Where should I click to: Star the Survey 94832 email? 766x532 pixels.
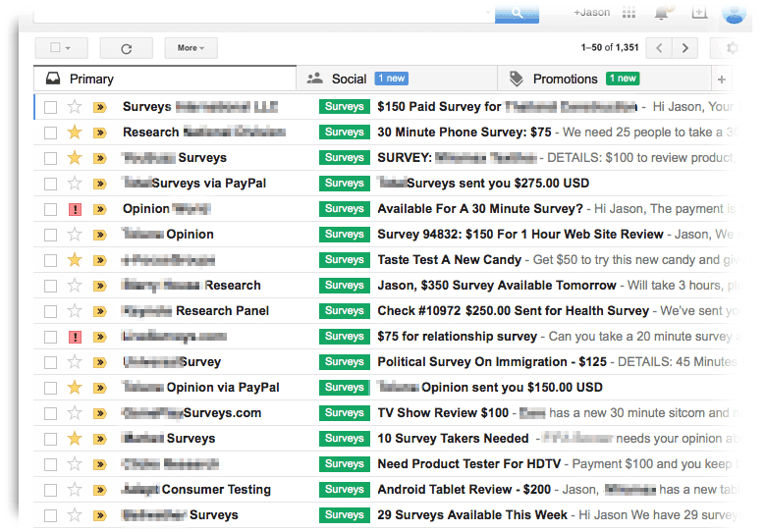point(75,235)
